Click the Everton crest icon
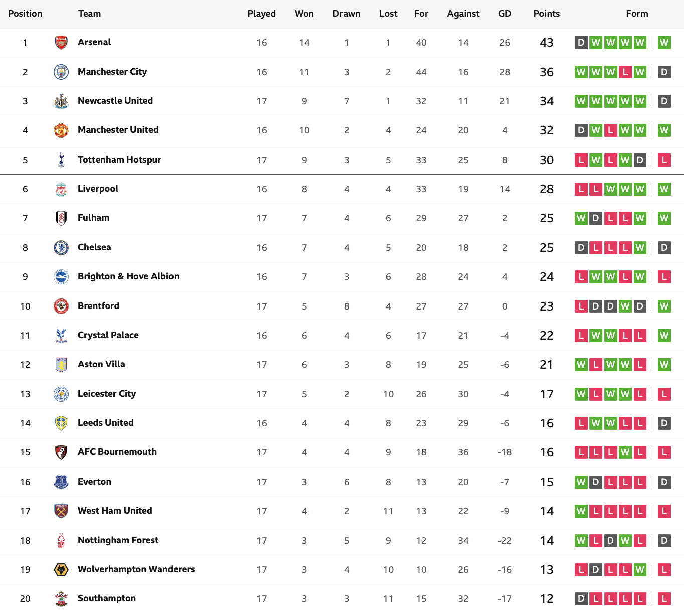The width and height of the screenshot is (684, 616). click(61, 482)
